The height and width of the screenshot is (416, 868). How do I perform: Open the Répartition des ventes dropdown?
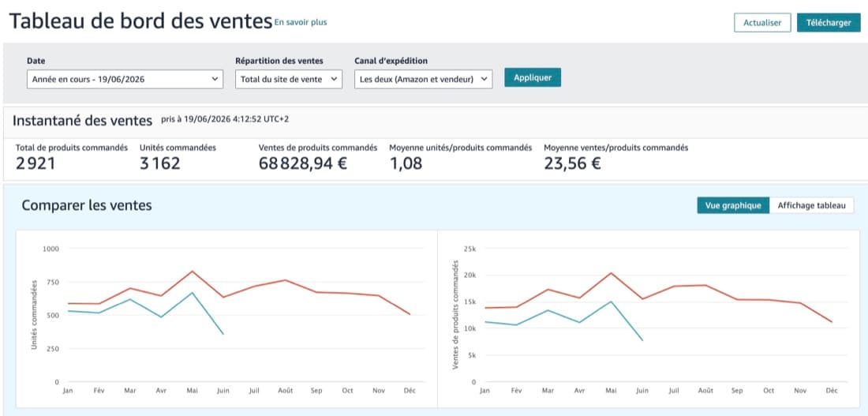click(x=289, y=79)
